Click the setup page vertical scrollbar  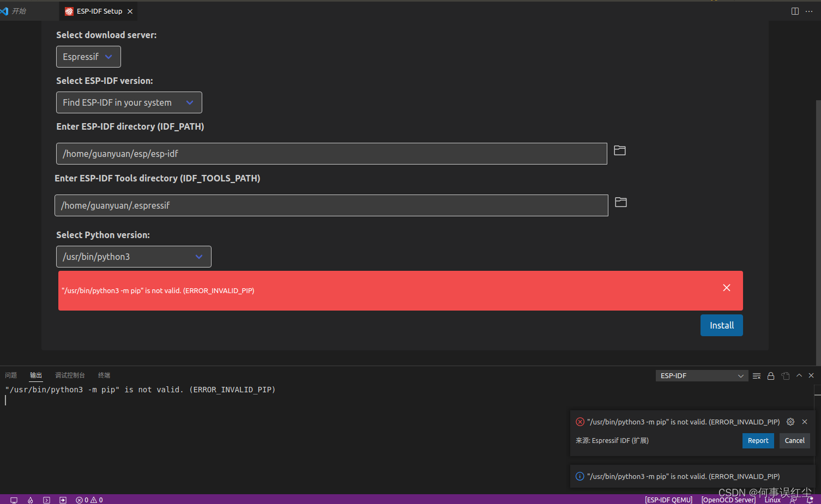pyautogui.click(x=818, y=233)
